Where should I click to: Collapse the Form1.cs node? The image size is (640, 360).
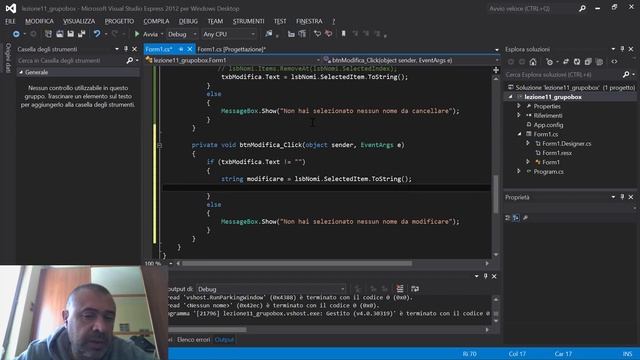[x=519, y=134]
